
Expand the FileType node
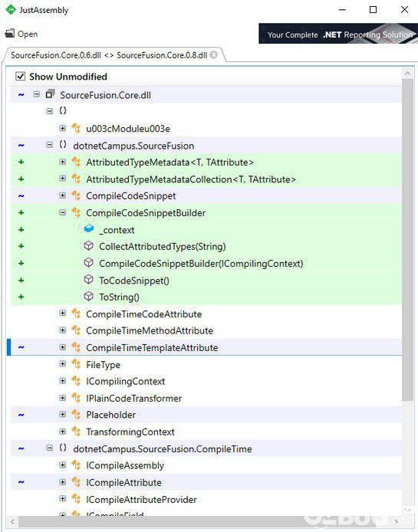[x=62, y=363]
